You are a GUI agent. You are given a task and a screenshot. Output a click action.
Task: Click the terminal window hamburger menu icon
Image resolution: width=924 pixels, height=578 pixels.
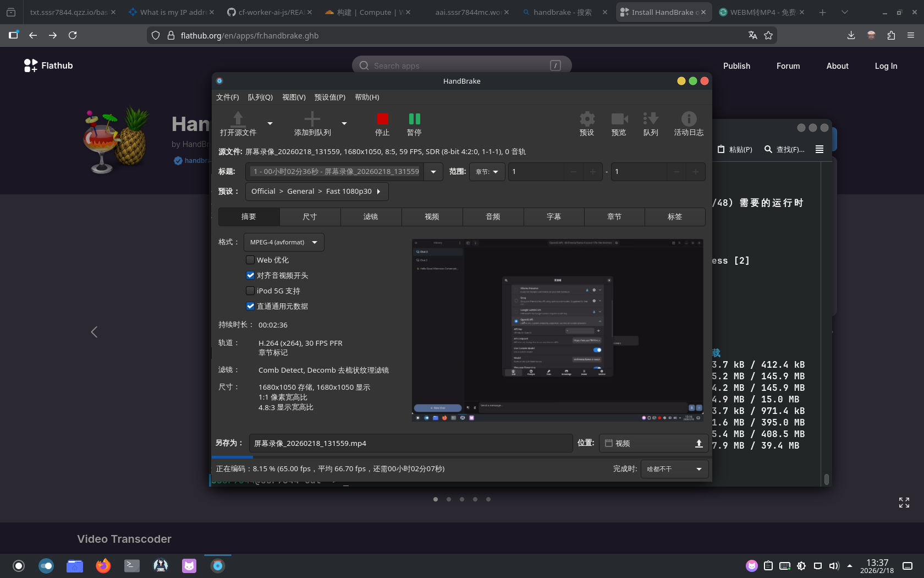tap(820, 149)
